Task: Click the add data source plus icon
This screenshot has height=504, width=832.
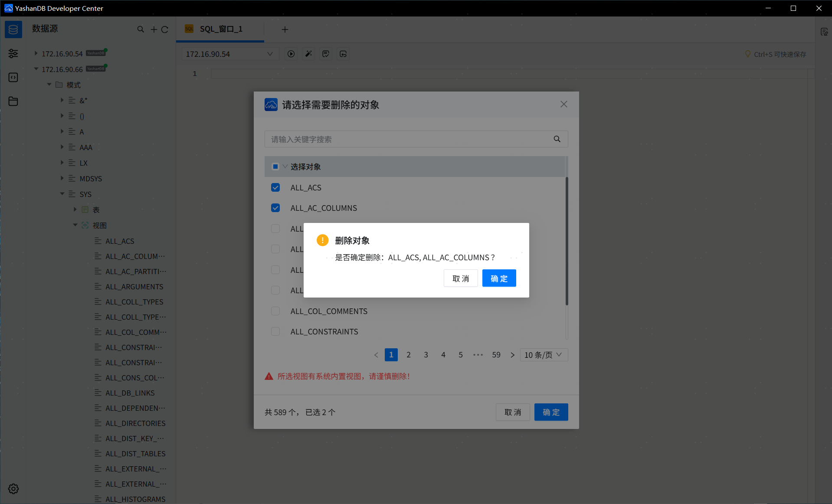Action: click(x=154, y=29)
